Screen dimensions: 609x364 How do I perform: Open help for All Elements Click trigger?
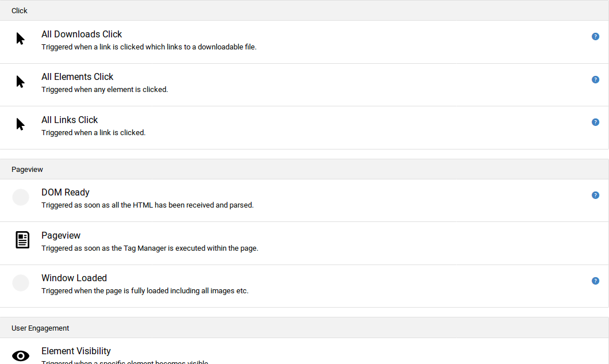pos(595,79)
